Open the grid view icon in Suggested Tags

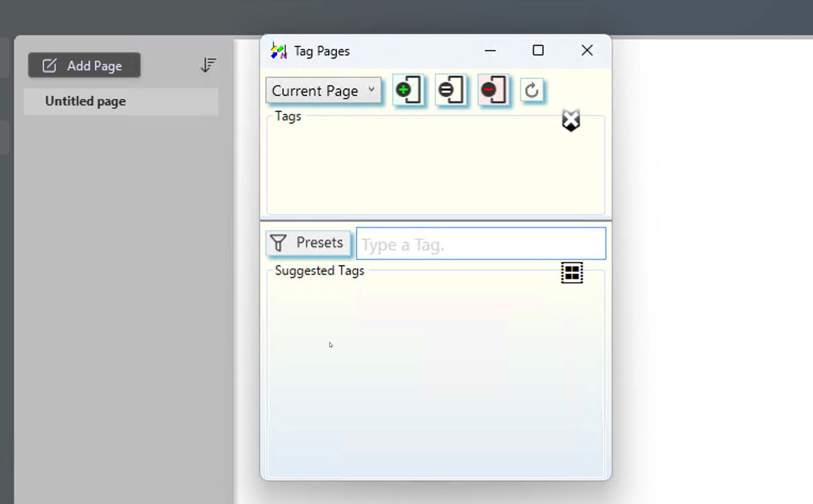click(572, 273)
